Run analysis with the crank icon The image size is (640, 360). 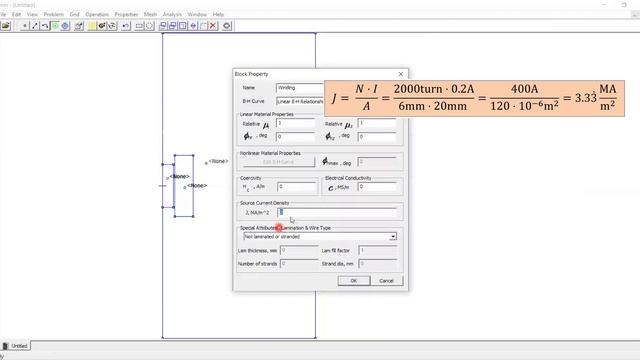coord(102,26)
